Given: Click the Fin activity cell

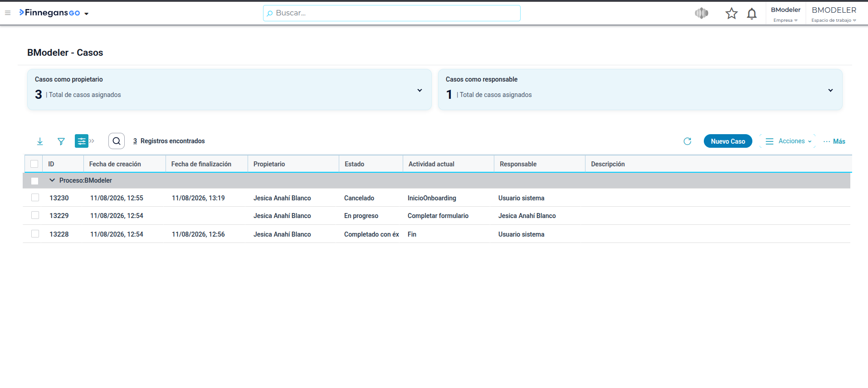Looking at the screenshot, I should click(x=412, y=234).
